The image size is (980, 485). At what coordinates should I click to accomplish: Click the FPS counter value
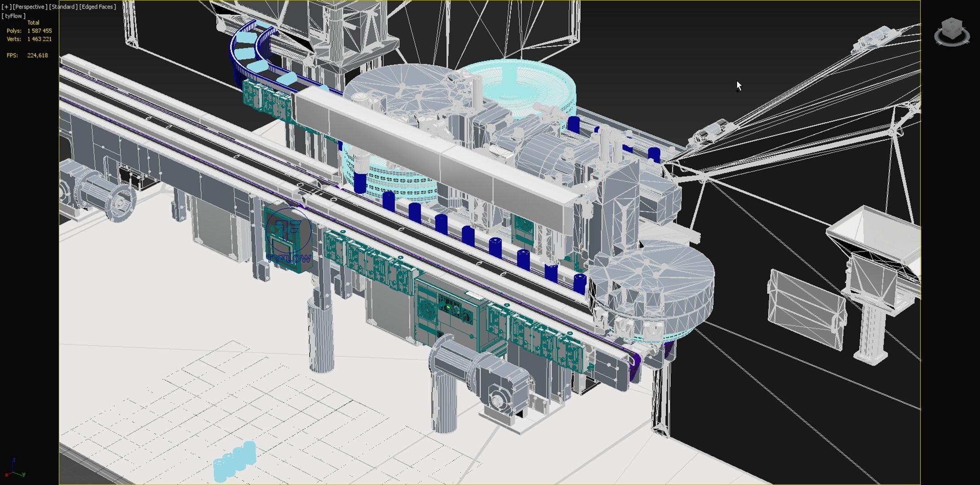tap(37, 55)
